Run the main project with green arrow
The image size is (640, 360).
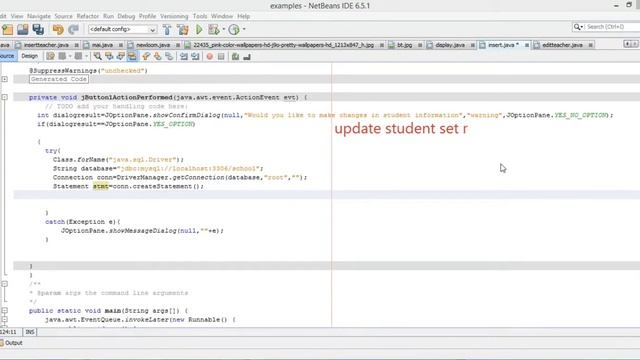tap(199, 29)
